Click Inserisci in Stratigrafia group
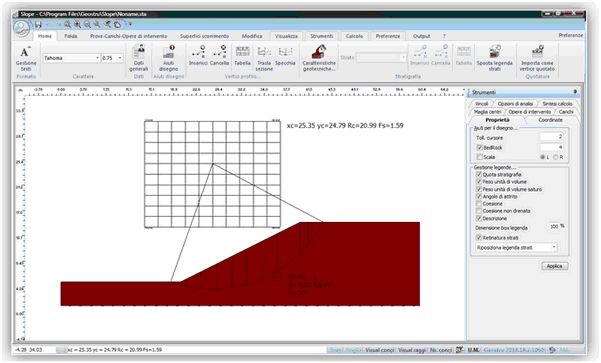 419,55
